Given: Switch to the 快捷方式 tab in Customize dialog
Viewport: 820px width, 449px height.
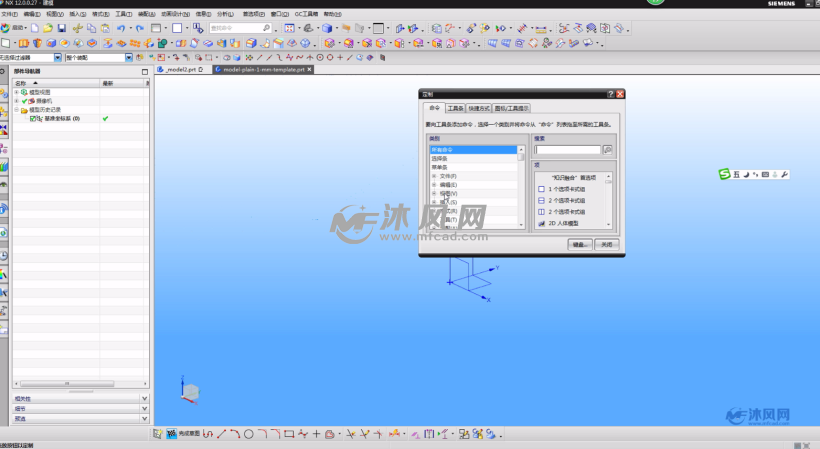Looking at the screenshot, I should tap(479, 108).
